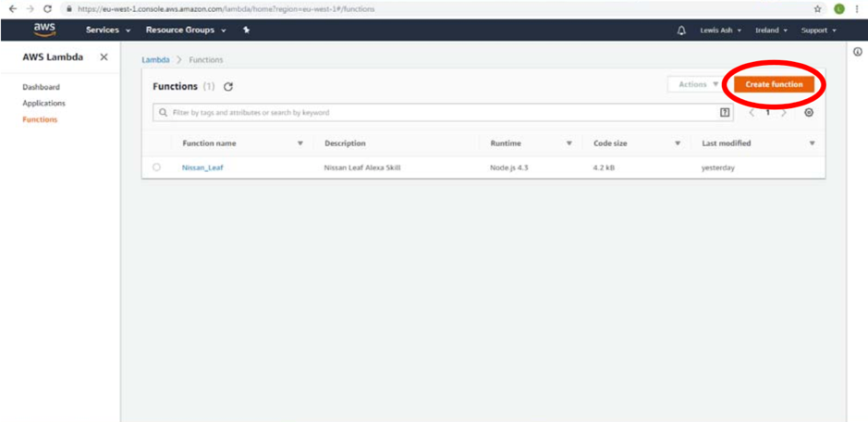Open the Chrome three-dot menu

858,9
